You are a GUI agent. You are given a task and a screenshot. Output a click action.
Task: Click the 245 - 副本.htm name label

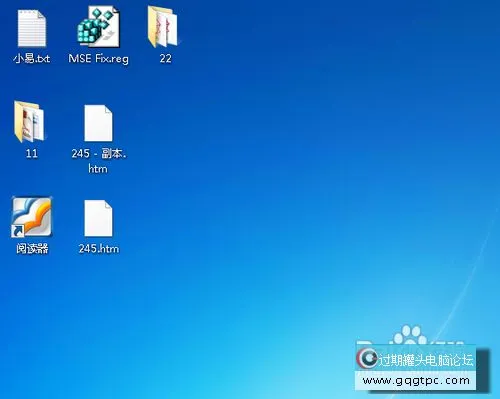tap(99, 161)
